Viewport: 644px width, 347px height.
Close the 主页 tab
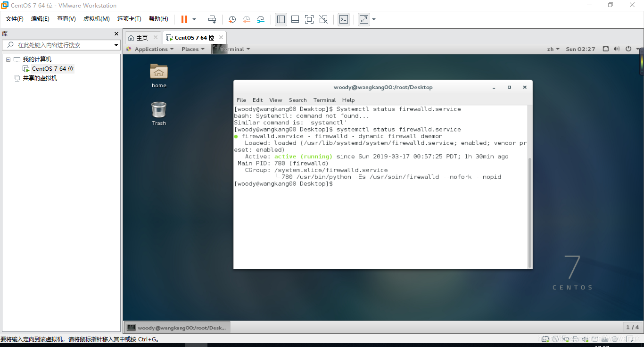(156, 37)
